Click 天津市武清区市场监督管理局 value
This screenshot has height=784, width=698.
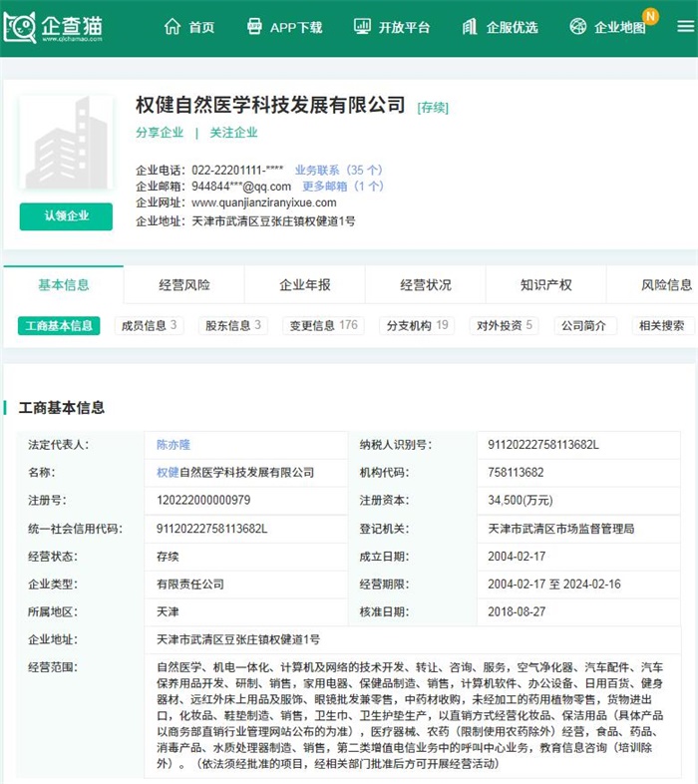pos(561,529)
